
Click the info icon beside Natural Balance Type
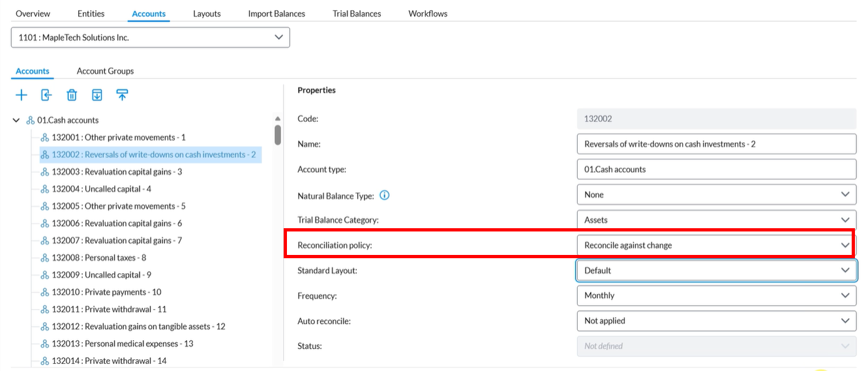pyautogui.click(x=384, y=195)
